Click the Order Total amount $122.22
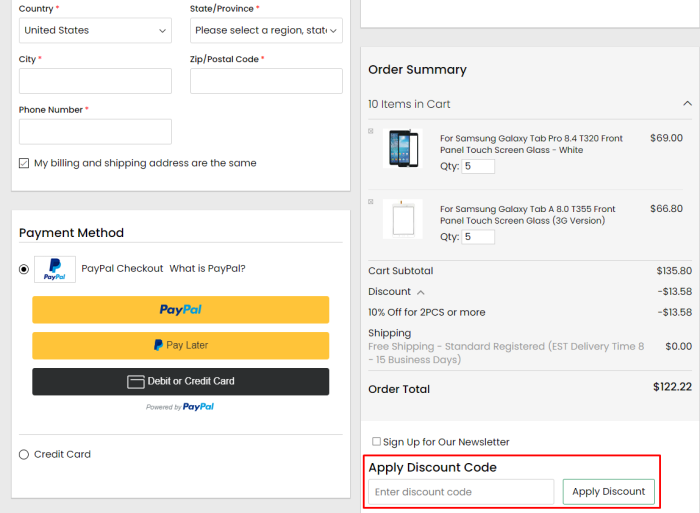 pos(672,387)
